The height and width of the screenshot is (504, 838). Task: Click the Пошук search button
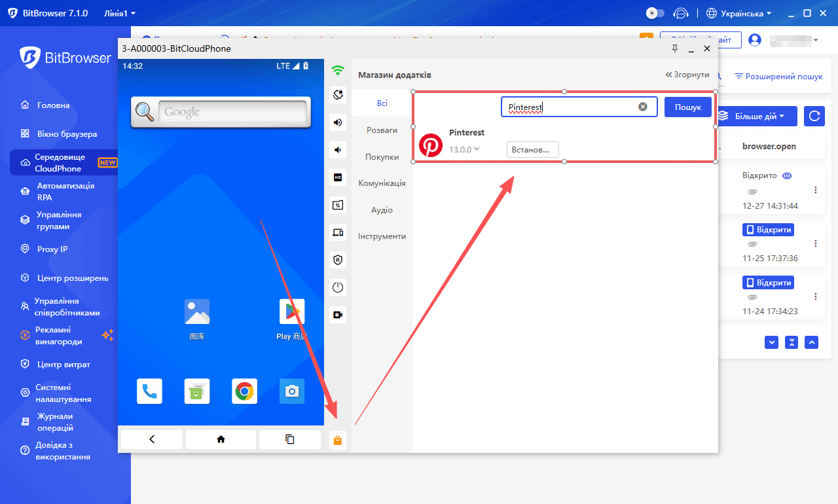pyautogui.click(x=688, y=107)
